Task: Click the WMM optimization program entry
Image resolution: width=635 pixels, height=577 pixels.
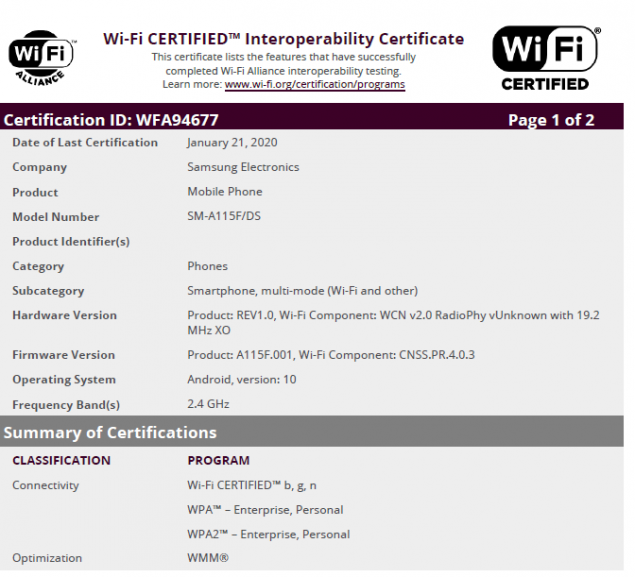Action: tap(208, 558)
